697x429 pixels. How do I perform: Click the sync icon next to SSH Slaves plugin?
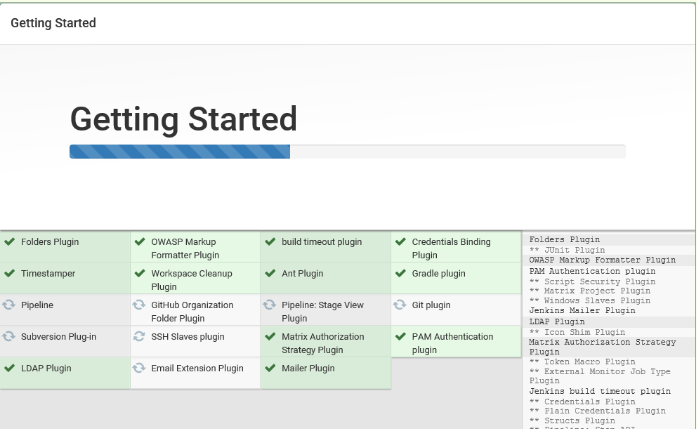(x=139, y=337)
